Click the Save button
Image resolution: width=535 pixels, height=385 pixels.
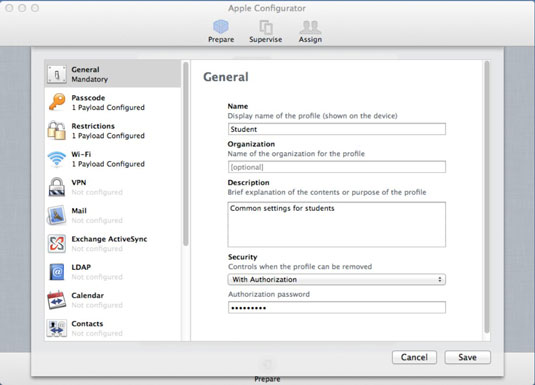pos(467,357)
